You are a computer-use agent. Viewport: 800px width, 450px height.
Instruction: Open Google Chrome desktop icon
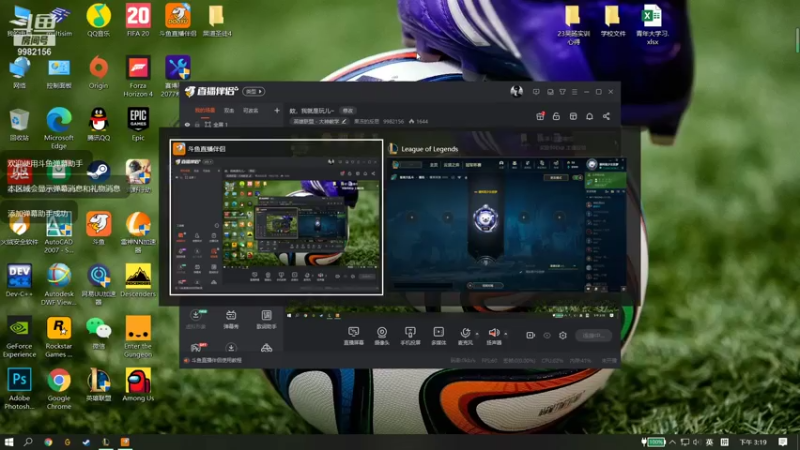[59, 389]
